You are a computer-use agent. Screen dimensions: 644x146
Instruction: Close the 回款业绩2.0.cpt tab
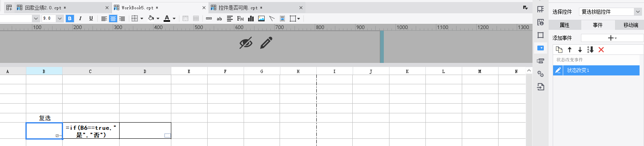tap(107, 8)
